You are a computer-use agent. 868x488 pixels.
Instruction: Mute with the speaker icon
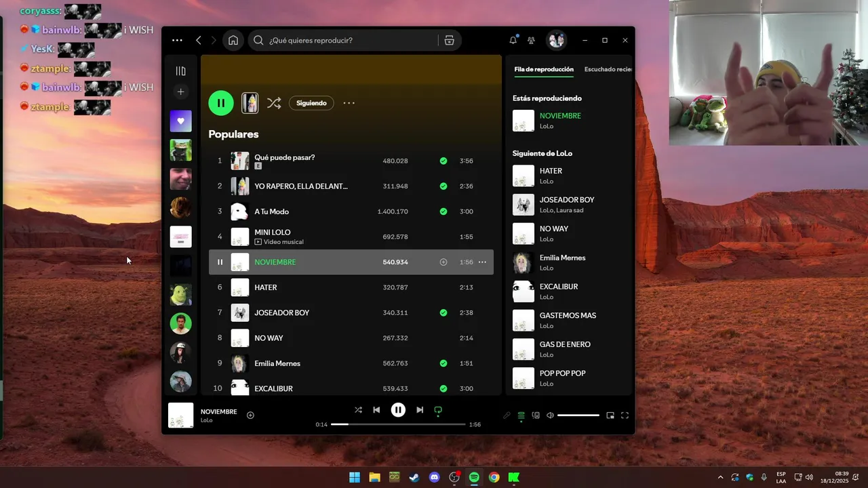(550, 415)
